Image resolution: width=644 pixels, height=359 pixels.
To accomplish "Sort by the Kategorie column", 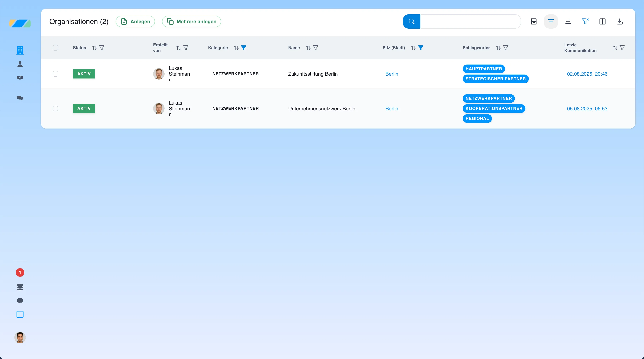I will (x=236, y=48).
